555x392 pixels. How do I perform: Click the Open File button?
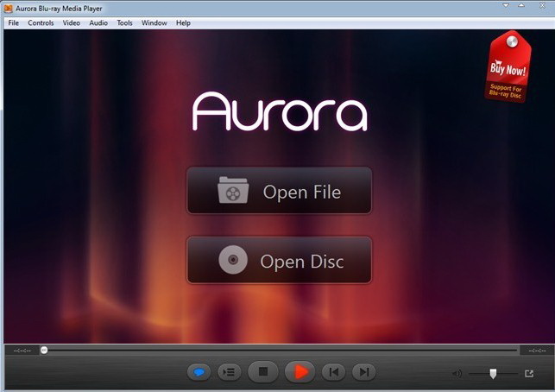tap(280, 191)
